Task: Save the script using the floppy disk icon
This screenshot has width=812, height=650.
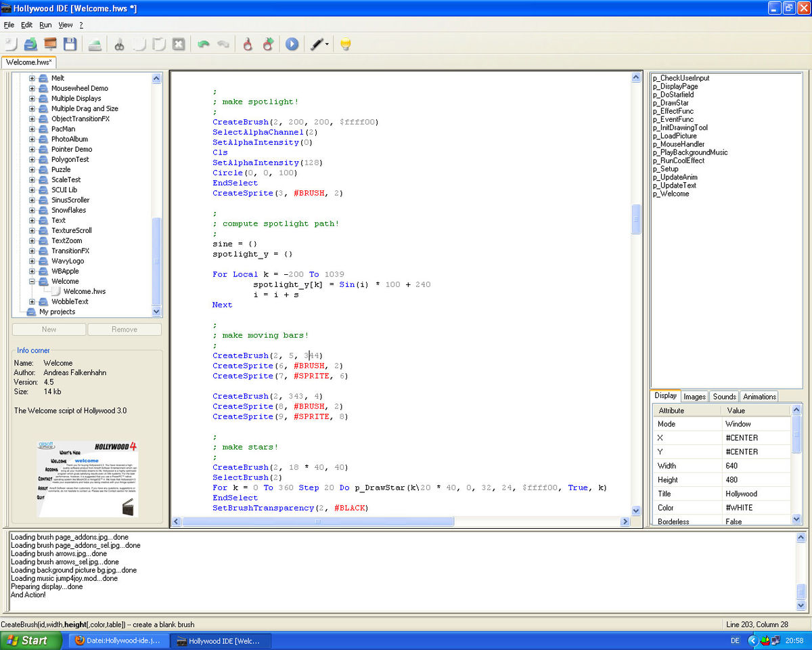Action: click(70, 45)
